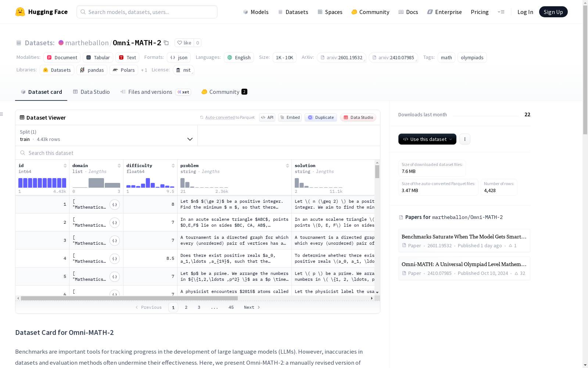The height and width of the screenshot is (368, 588).
Task: Expand the domain list cell in row 3
Action: (115, 241)
